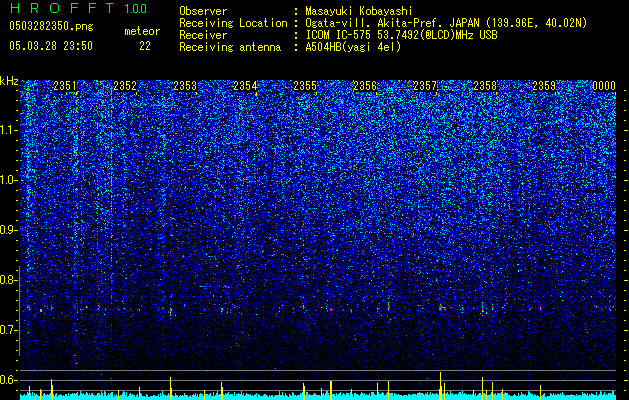Click the meteor count value 22
The image size is (629, 400).
click(x=145, y=46)
